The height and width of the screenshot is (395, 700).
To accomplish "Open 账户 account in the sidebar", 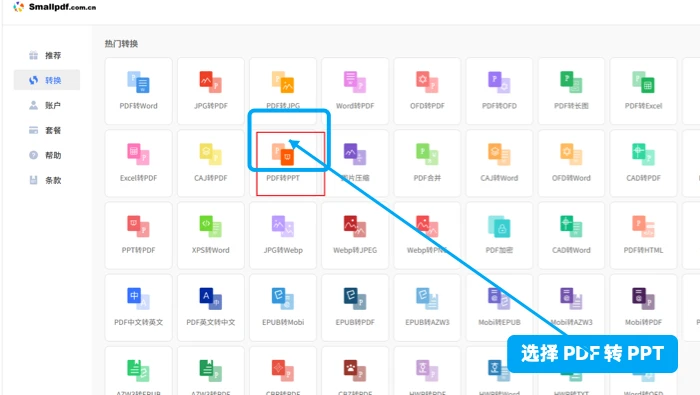I will 47,105.
